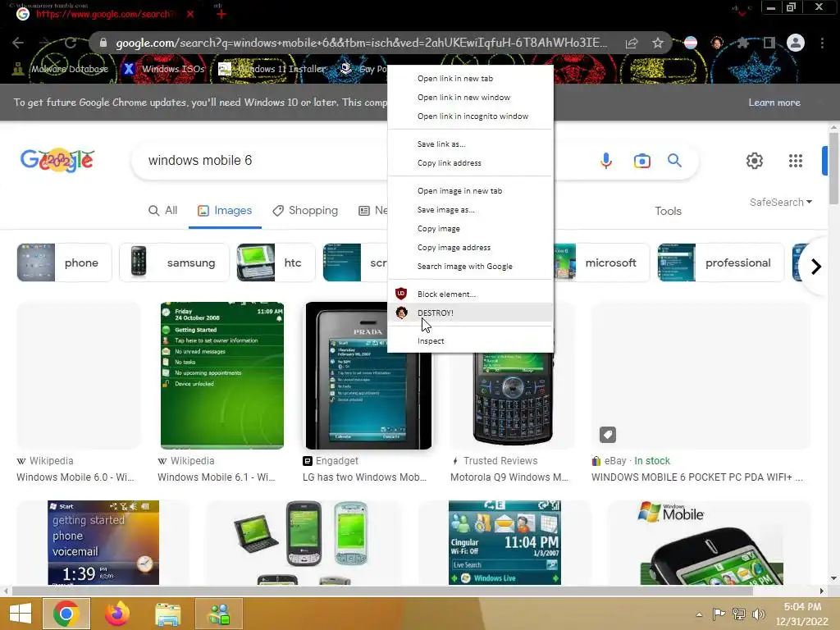Select the htc suggestion chip

click(x=276, y=262)
